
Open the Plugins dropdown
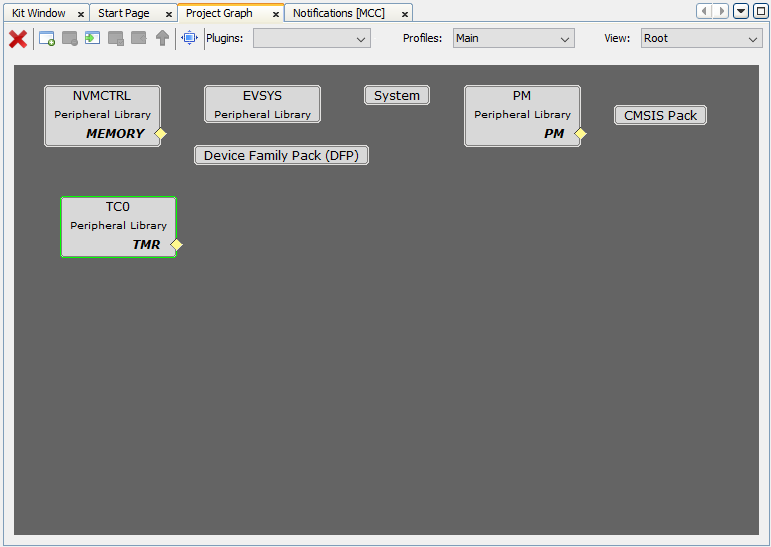[311, 38]
